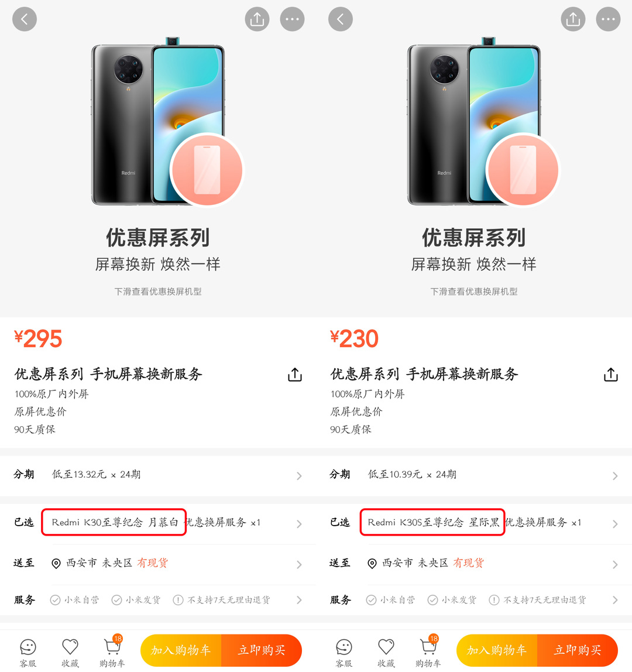This screenshot has width=632, height=672.
Task: Open the share icon above the ¥295 product image
Action: 257,19
